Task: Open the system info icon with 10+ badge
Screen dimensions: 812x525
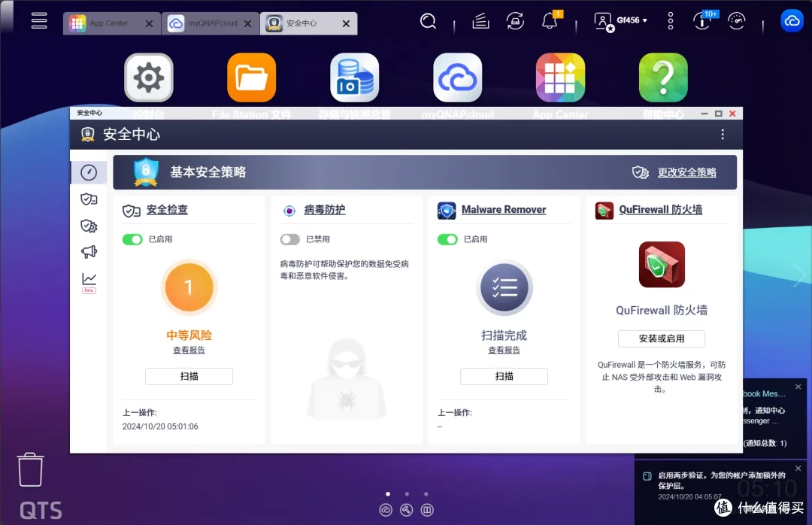Action: 703,21
